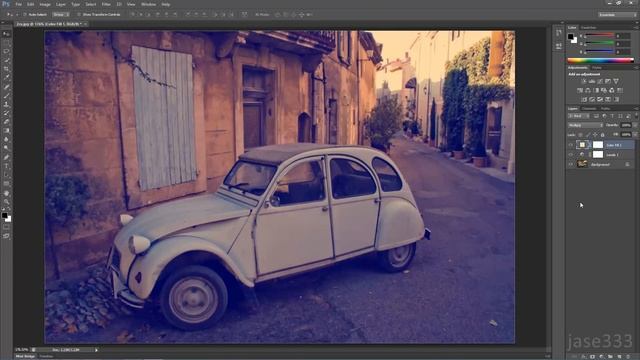Toggle Quick Mask mode in toolbox

pos(6,227)
